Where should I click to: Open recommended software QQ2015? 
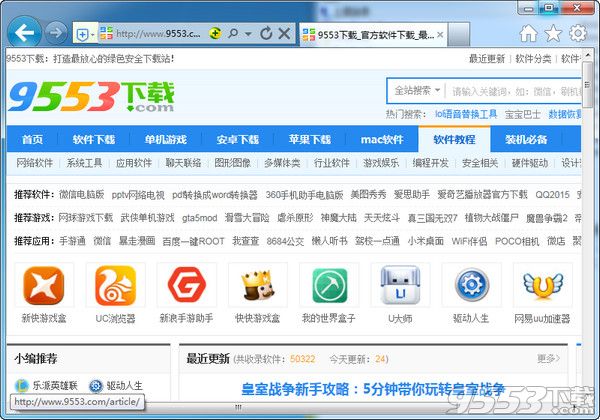pos(553,195)
